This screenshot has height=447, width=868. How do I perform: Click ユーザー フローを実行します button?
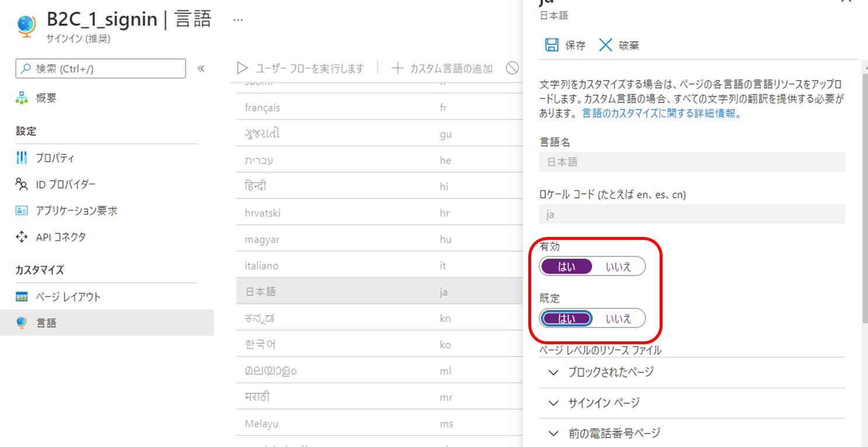click(x=300, y=68)
